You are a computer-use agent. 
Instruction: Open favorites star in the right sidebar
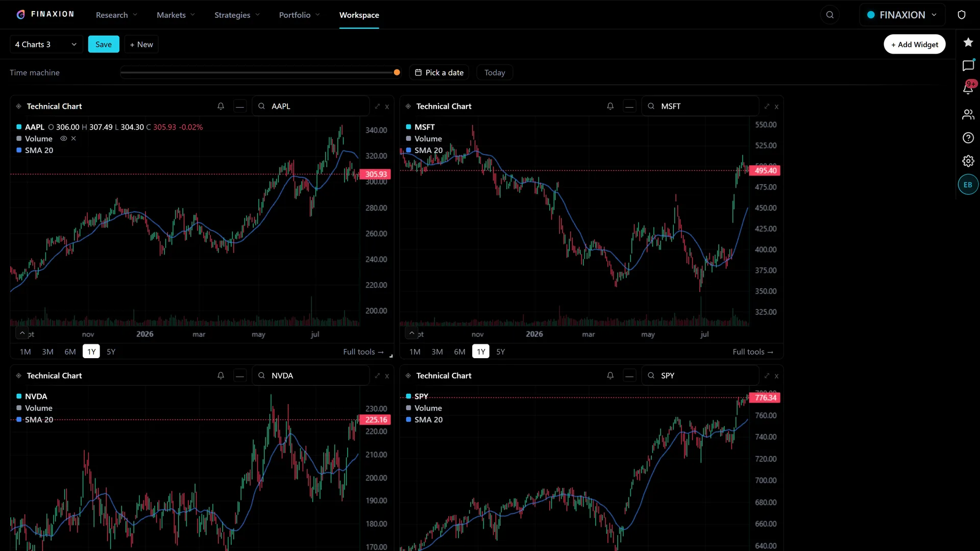(968, 42)
